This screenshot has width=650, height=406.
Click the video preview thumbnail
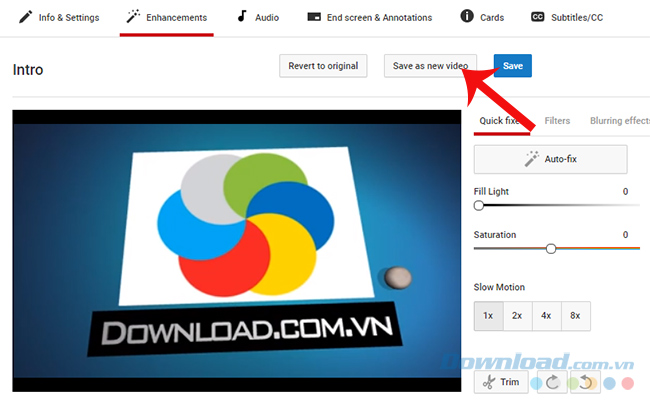(235, 250)
